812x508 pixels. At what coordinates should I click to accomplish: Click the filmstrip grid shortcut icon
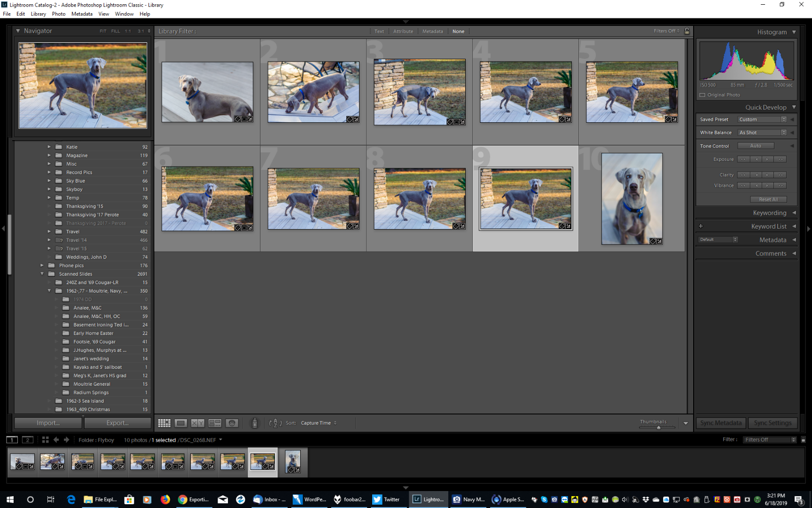click(x=45, y=440)
